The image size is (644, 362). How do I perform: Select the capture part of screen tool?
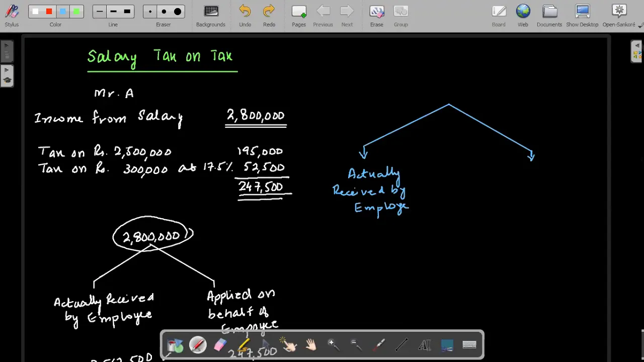coord(447,345)
